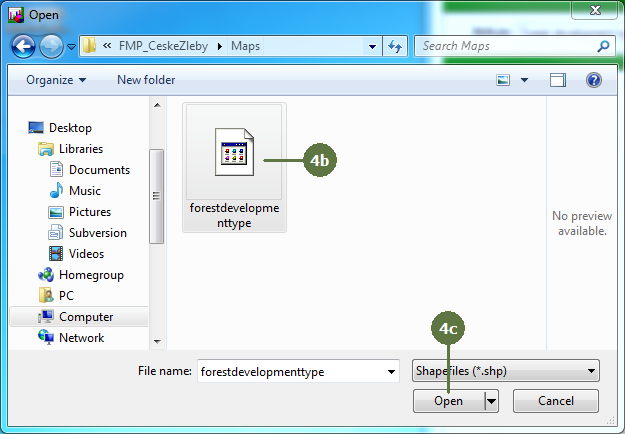625x434 pixels.
Task: Click the Back navigation arrow button
Action: (x=22, y=46)
